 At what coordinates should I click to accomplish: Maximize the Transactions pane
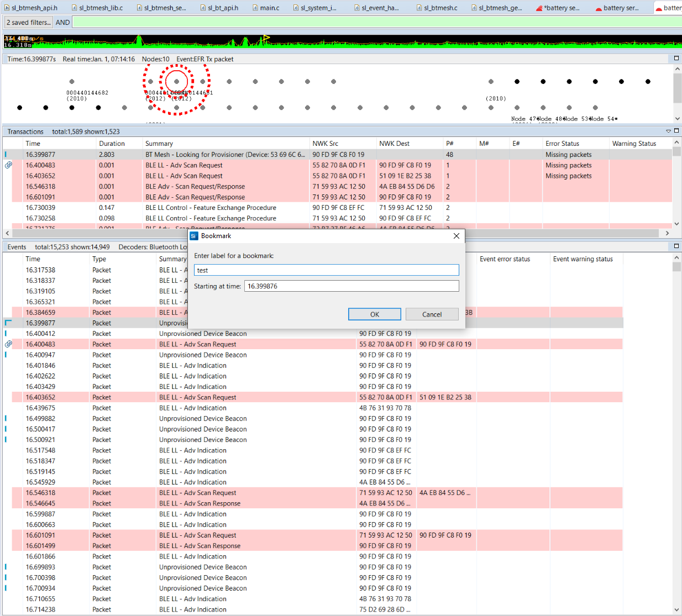click(676, 131)
